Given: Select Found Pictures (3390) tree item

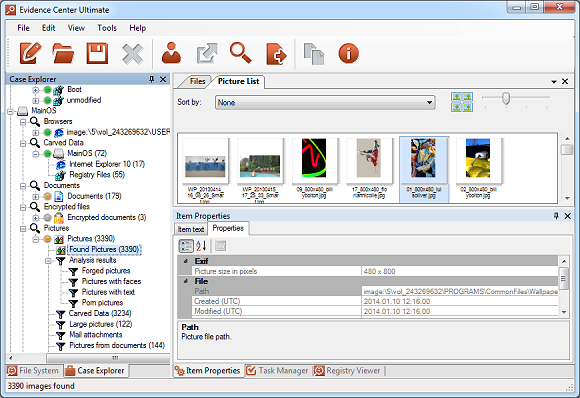Looking at the screenshot, I should click(x=104, y=250).
